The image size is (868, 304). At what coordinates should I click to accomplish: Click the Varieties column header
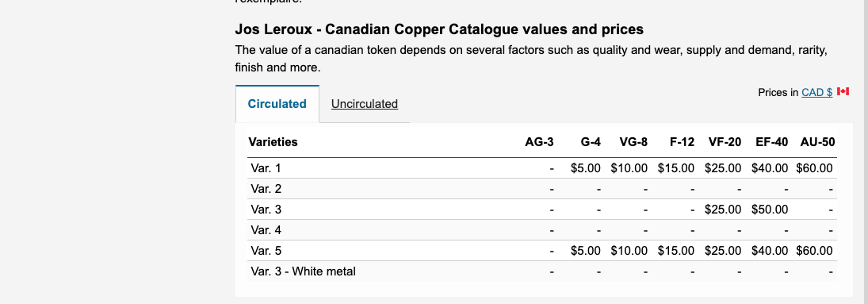pos(273,142)
